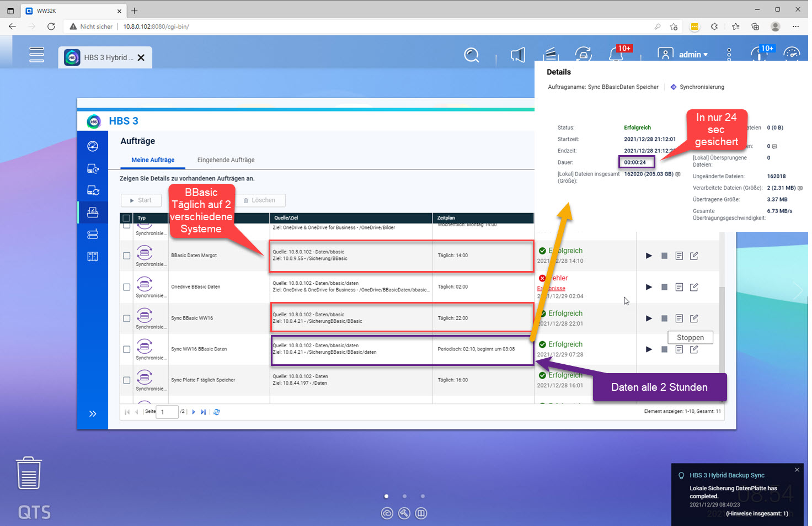Switch to the second desktop page dot
Viewport: 812px width, 526px height.
coord(404,496)
